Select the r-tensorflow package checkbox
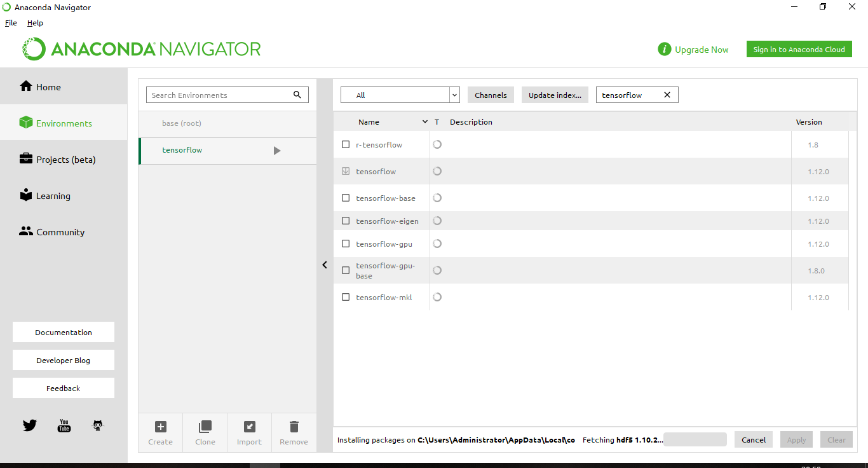Viewport: 868px width, 468px height. point(346,144)
